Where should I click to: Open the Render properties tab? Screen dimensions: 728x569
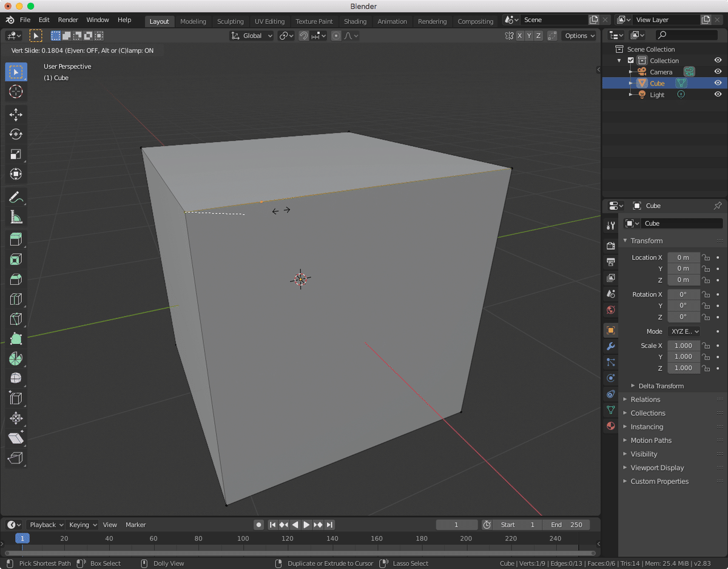611,246
